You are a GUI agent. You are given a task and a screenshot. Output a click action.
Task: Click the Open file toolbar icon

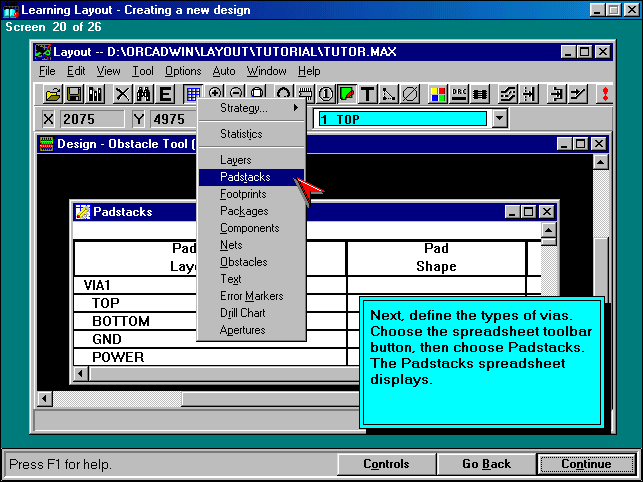pyautogui.click(x=53, y=94)
